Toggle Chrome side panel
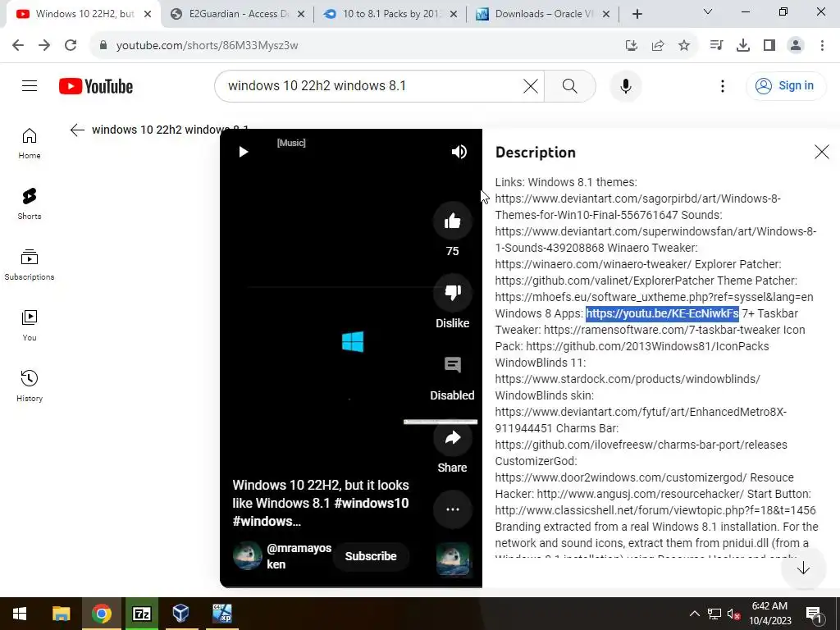Image resolution: width=840 pixels, height=630 pixels. (x=769, y=46)
